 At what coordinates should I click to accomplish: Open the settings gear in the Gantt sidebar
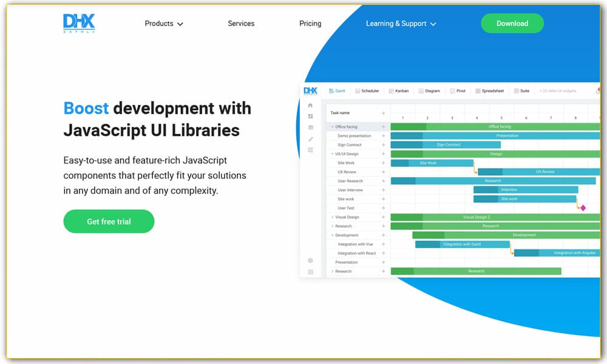(x=310, y=260)
